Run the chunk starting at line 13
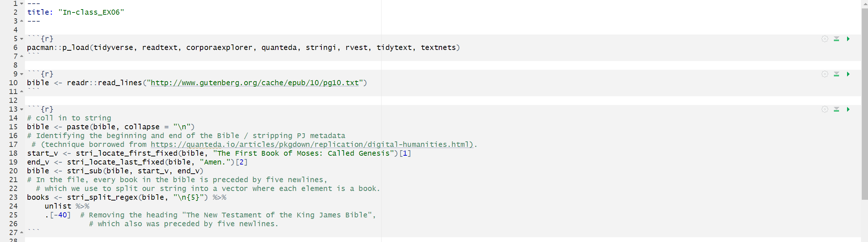Viewport: 868px width, 242px height. (848, 109)
